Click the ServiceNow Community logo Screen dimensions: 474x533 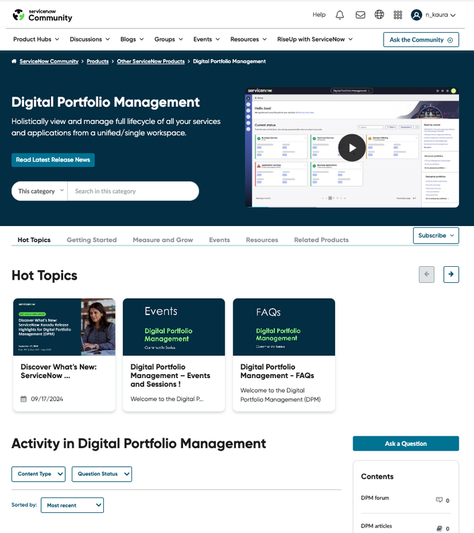43,15
